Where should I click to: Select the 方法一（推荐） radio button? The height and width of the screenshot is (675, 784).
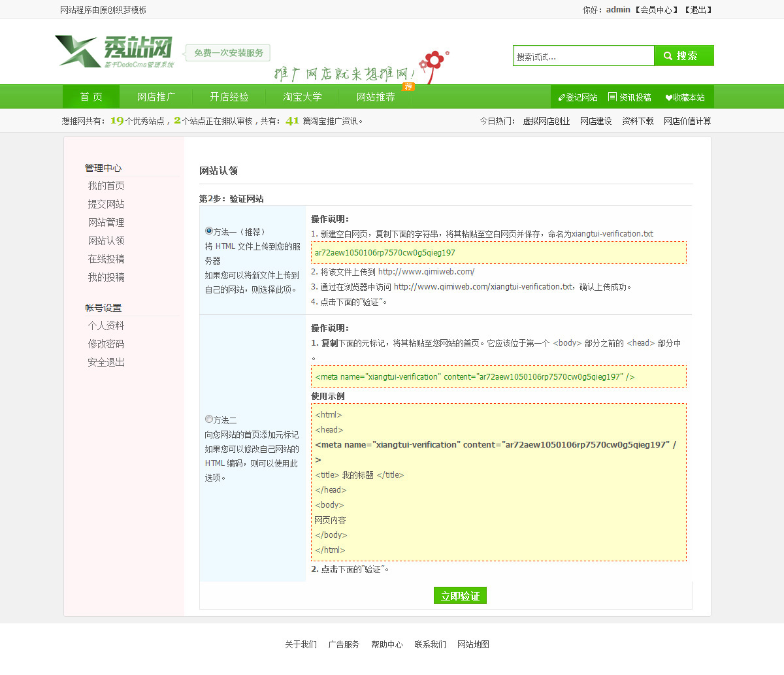tap(209, 231)
